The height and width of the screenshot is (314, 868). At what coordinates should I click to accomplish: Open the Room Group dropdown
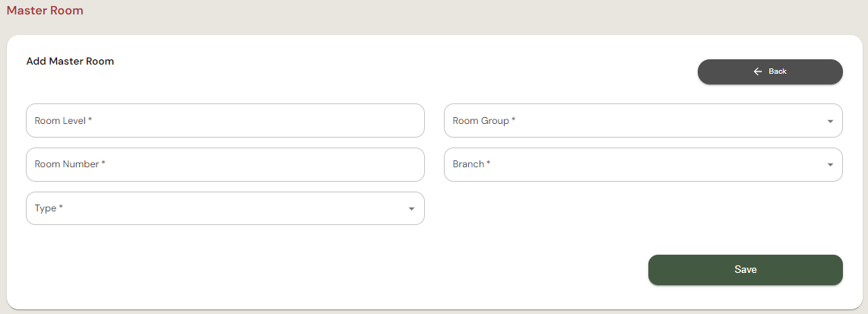click(643, 121)
